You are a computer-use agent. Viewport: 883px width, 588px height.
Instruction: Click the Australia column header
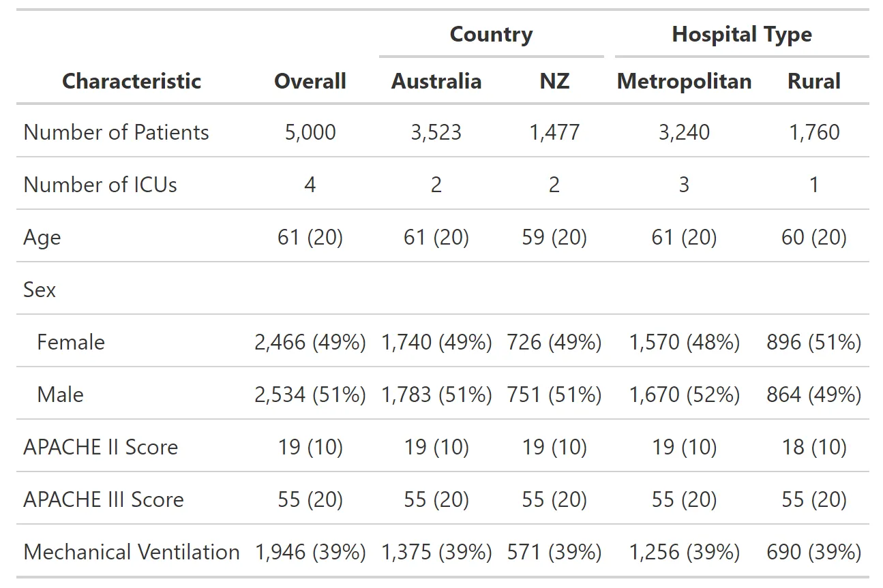tap(436, 82)
